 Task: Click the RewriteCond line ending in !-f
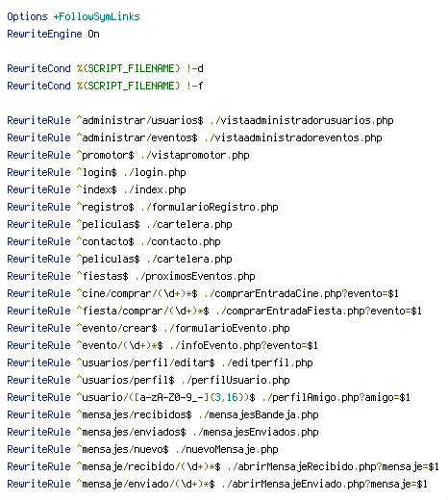pyautogui.click(x=105, y=86)
